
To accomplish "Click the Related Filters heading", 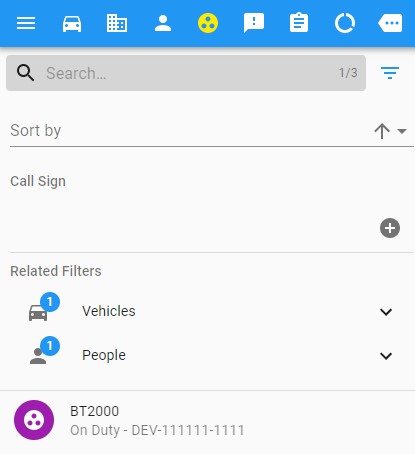I will click(x=56, y=271).
